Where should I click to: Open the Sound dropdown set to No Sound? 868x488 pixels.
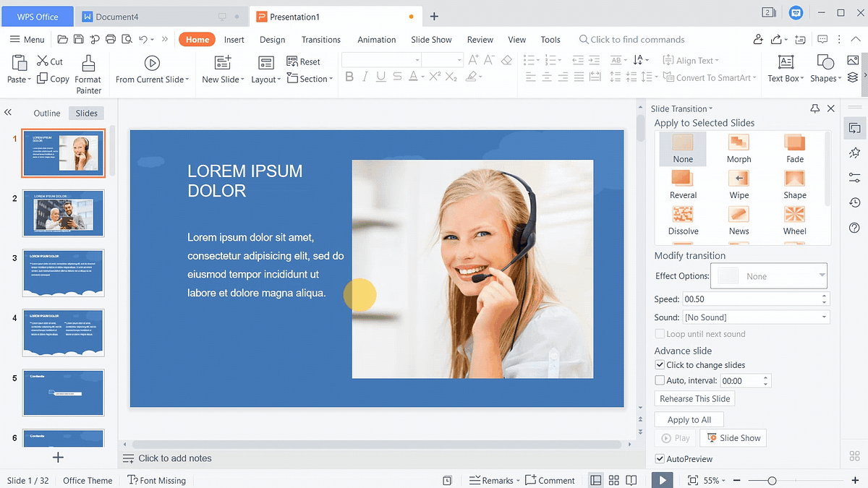[824, 317]
